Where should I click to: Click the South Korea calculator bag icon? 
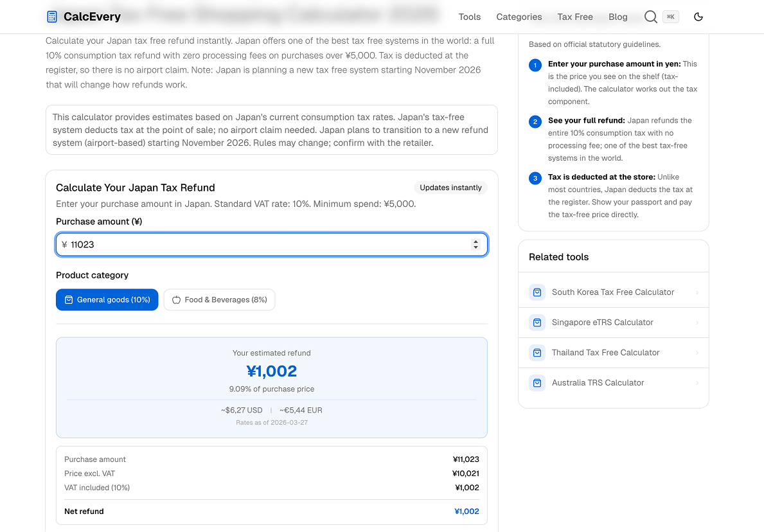[x=537, y=292]
